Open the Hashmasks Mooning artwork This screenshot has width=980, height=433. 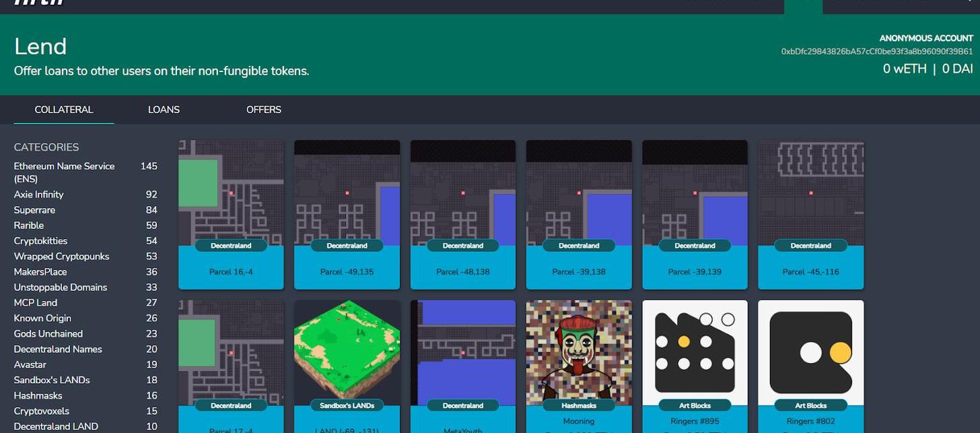point(579,350)
